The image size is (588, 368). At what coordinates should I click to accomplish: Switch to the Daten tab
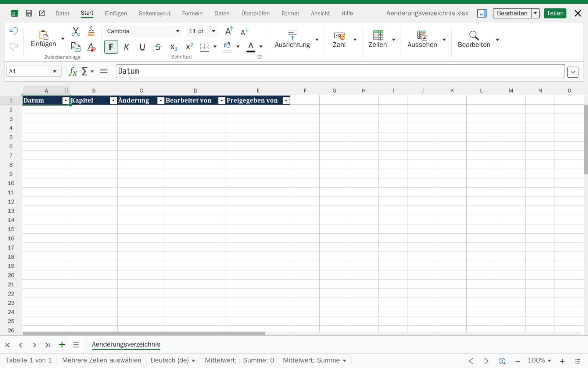tap(222, 13)
